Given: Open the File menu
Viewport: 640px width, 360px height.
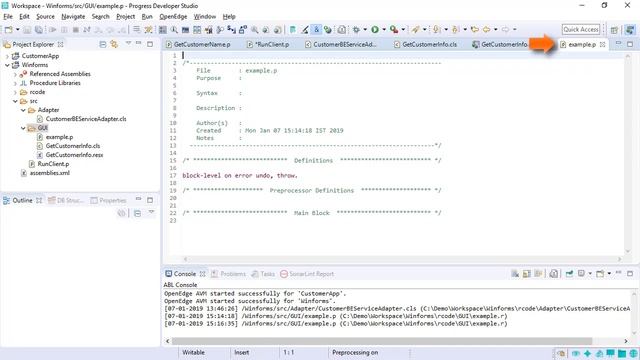Looking at the screenshot, I should pos(8,16).
